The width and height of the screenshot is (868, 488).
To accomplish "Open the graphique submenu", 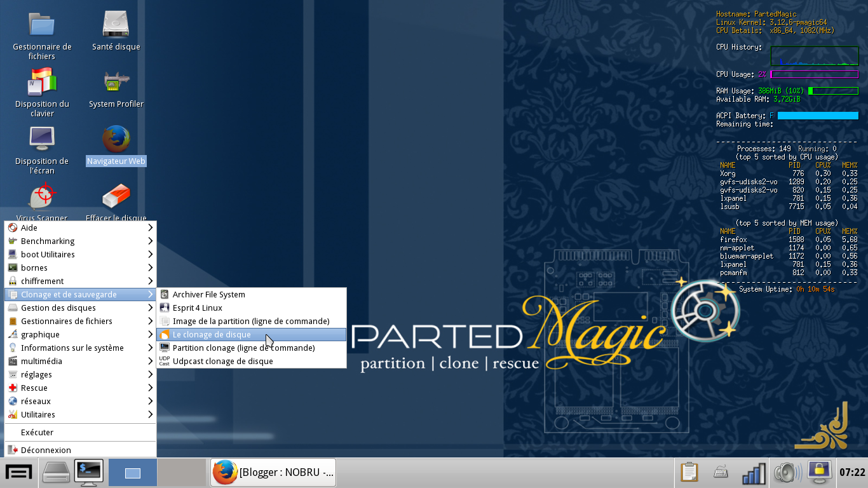I will coord(80,334).
